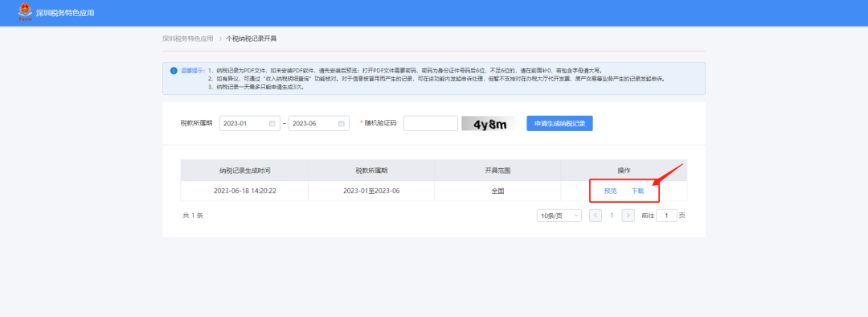Screen dimensions: 868x317
Task: Click cell 全国
Action: 497,191
